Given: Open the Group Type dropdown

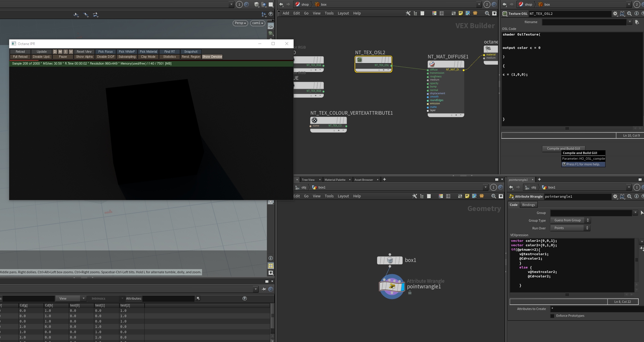Looking at the screenshot, I should tap(570, 220).
